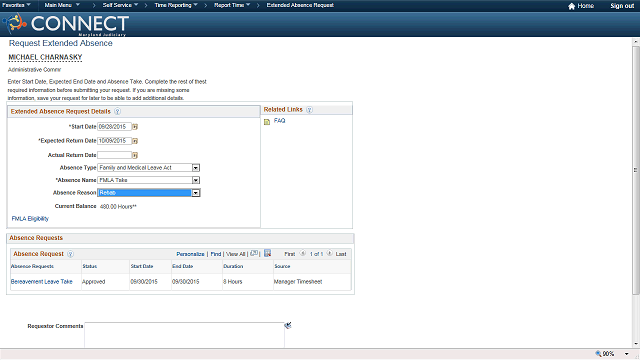Click the FAQ document icon
640x360 pixels.
point(267,122)
